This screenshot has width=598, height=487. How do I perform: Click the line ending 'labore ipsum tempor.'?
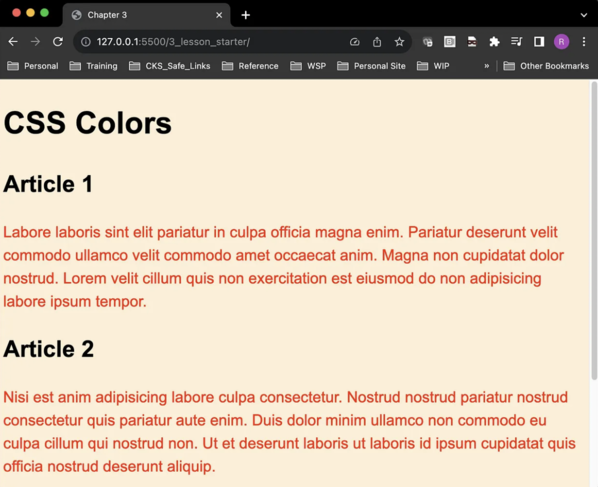pyautogui.click(x=75, y=301)
